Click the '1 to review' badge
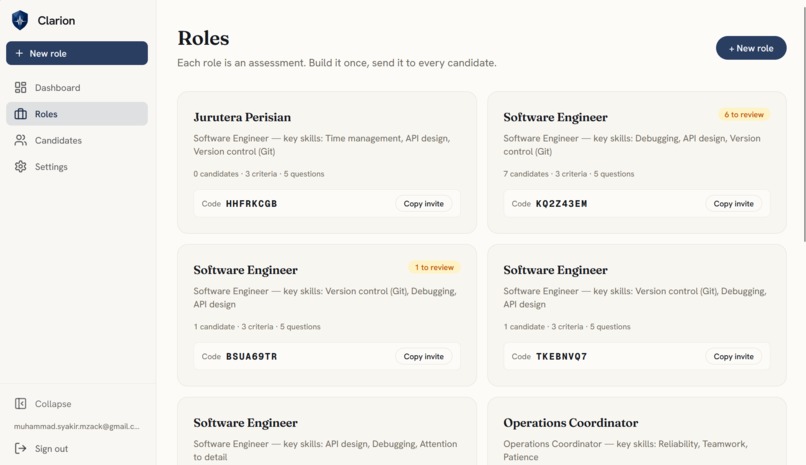 tap(434, 267)
